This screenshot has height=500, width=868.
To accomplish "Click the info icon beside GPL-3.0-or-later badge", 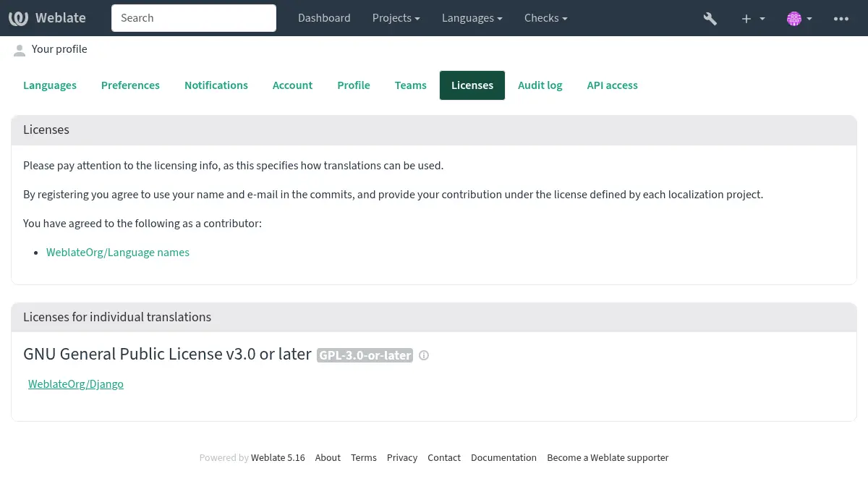I will tap(424, 355).
